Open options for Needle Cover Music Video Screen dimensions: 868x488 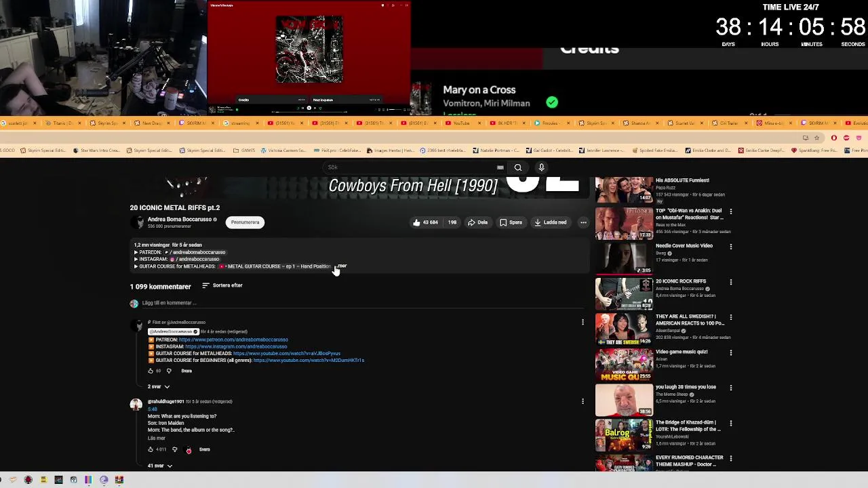pyautogui.click(x=730, y=247)
